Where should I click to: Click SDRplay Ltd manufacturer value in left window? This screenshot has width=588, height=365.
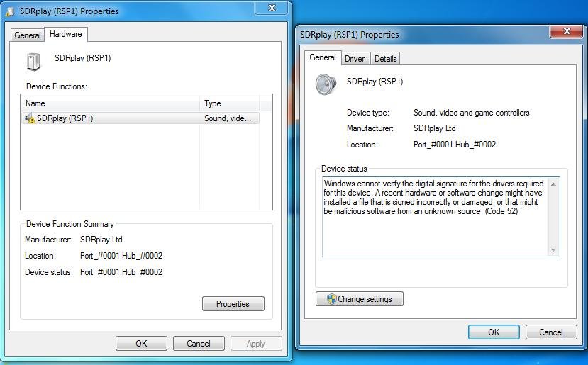[x=101, y=240]
